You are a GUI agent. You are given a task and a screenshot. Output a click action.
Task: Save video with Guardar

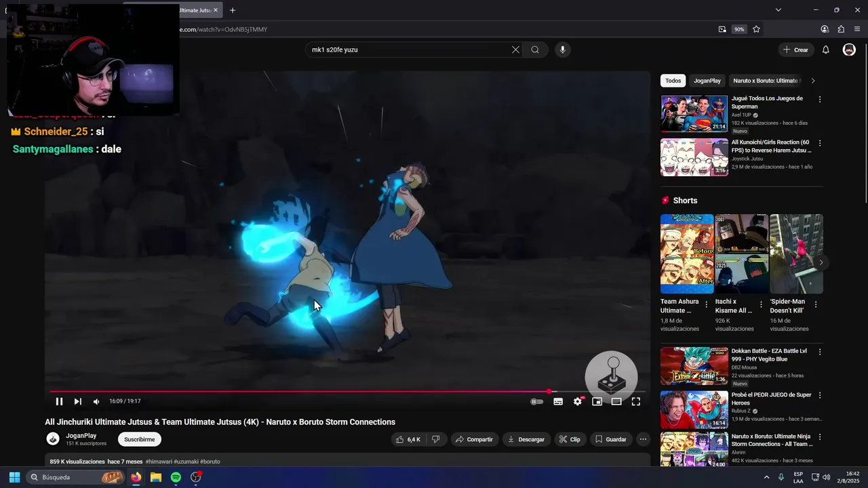[610, 439]
